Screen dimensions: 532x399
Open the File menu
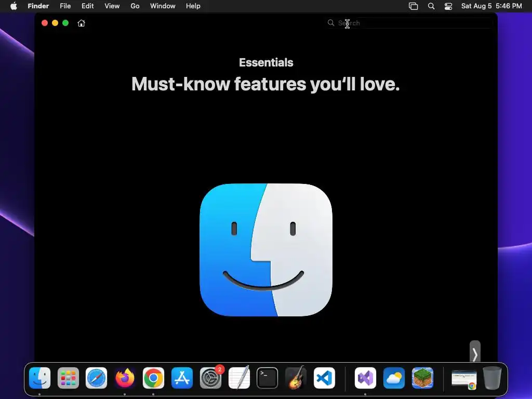65,6
